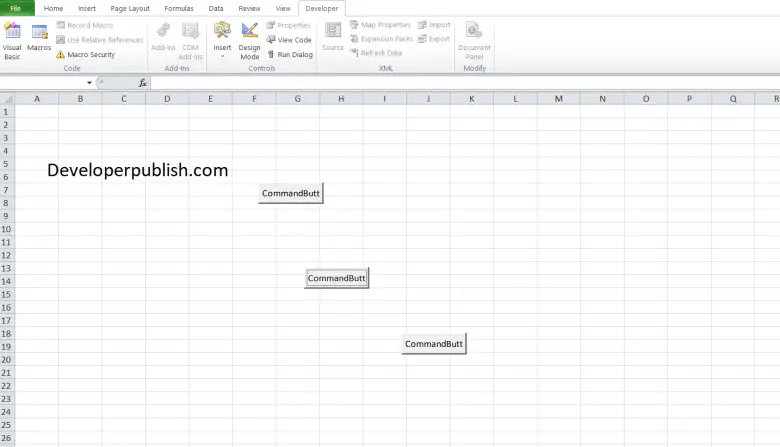This screenshot has height=447, width=780.
Task: Select row 1 header
Action: (7, 112)
